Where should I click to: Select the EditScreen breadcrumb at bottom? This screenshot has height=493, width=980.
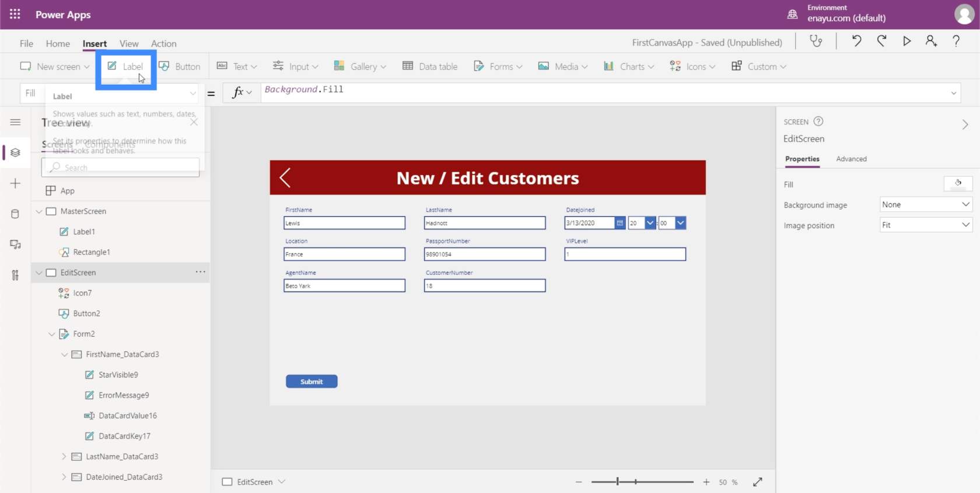(254, 482)
